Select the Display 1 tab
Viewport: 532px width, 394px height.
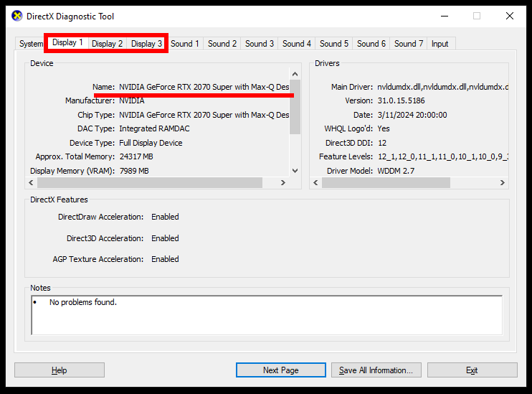tap(67, 42)
